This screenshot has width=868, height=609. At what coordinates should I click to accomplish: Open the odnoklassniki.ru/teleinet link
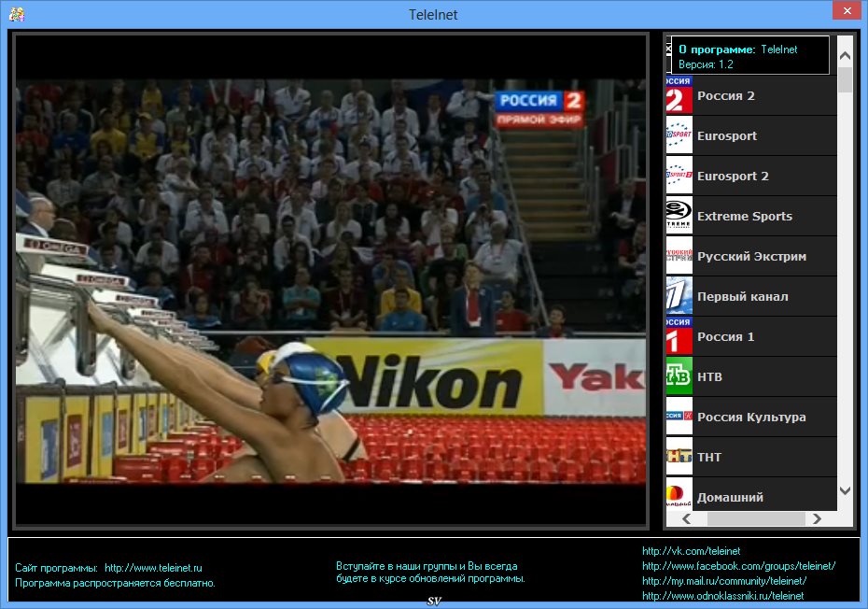[723, 596]
